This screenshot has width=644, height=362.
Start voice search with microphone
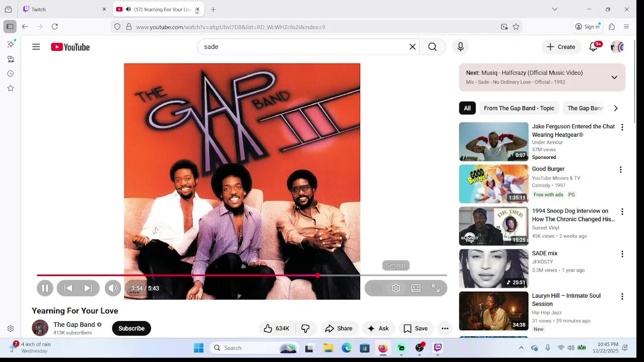point(460,47)
